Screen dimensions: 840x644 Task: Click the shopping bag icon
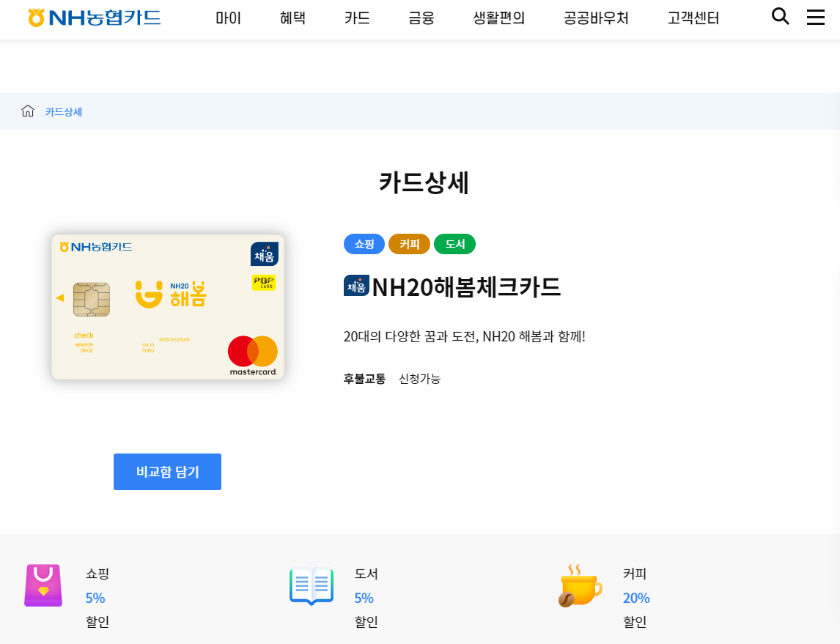point(43,585)
